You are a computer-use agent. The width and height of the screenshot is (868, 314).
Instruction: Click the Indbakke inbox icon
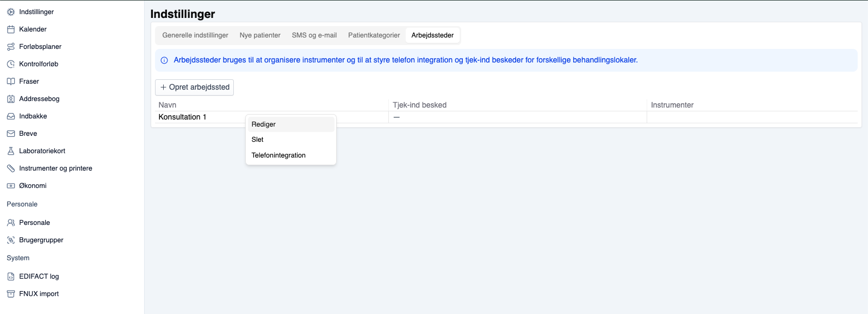11,116
